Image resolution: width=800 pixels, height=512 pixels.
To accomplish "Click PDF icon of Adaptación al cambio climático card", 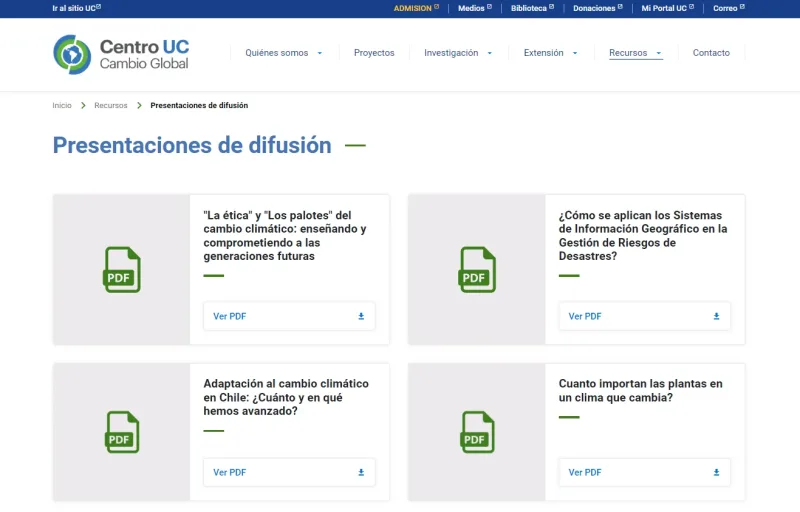I will point(122,432).
